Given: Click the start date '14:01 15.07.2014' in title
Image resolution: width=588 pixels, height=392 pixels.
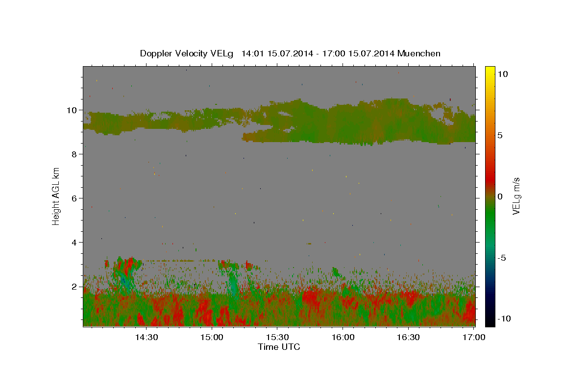Looking at the screenshot, I should click(x=276, y=53).
